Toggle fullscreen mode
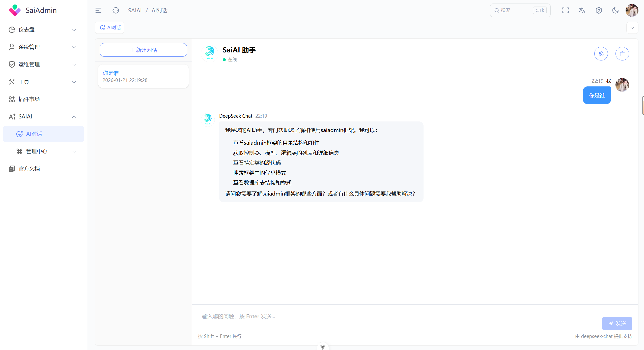This screenshot has height=350, width=644. click(x=565, y=10)
